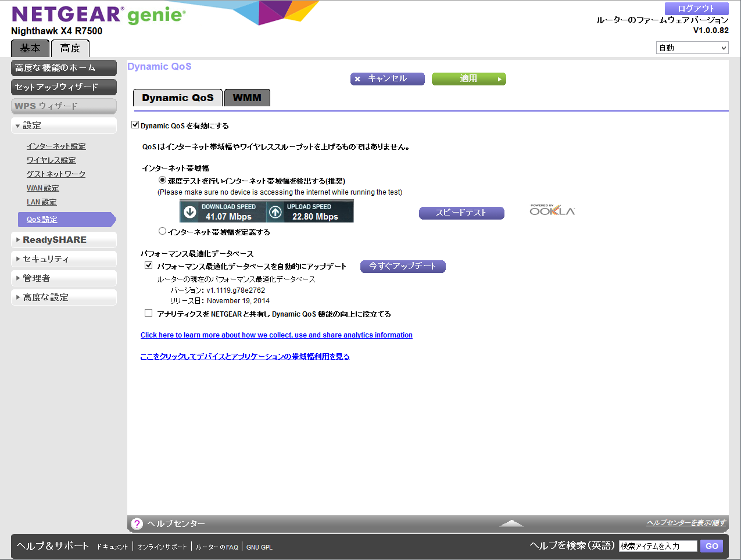The height and width of the screenshot is (560, 741).
Task: Click the upload speed arrow icon
Action: [275, 212]
